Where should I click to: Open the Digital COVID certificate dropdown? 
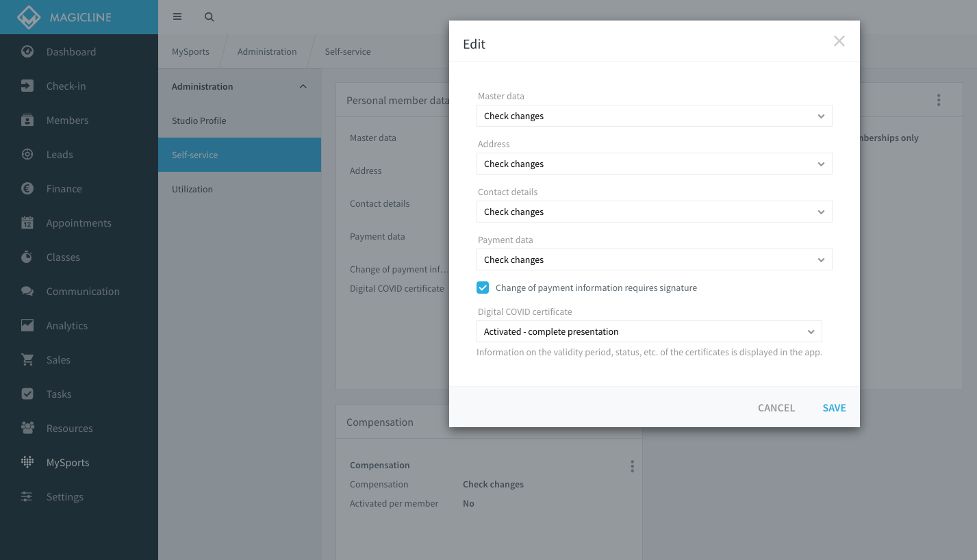(x=648, y=331)
